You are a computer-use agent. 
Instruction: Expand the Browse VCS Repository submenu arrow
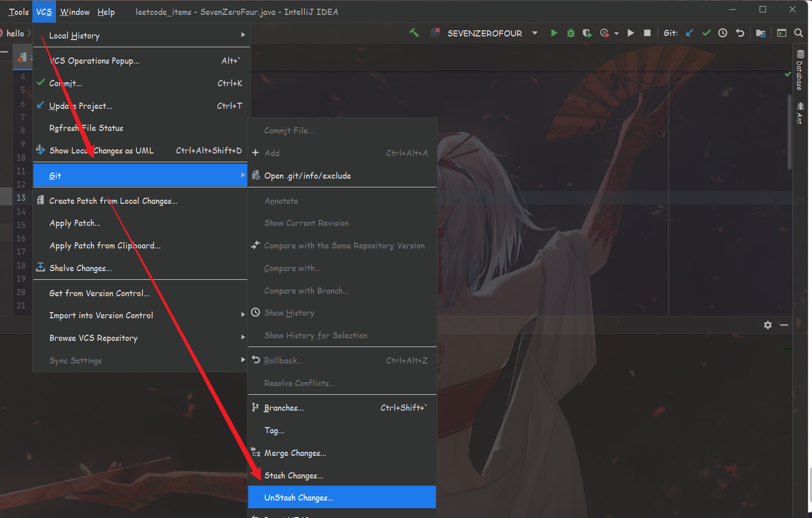click(243, 337)
